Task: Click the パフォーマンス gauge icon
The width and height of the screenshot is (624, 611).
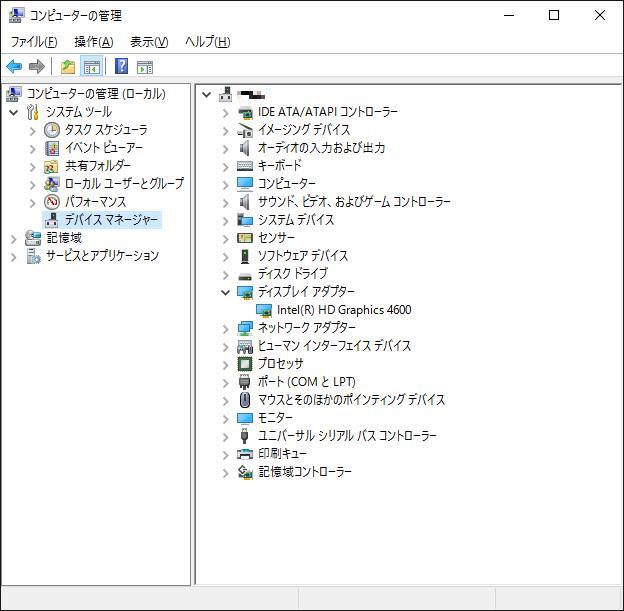Action: (x=52, y=202)
